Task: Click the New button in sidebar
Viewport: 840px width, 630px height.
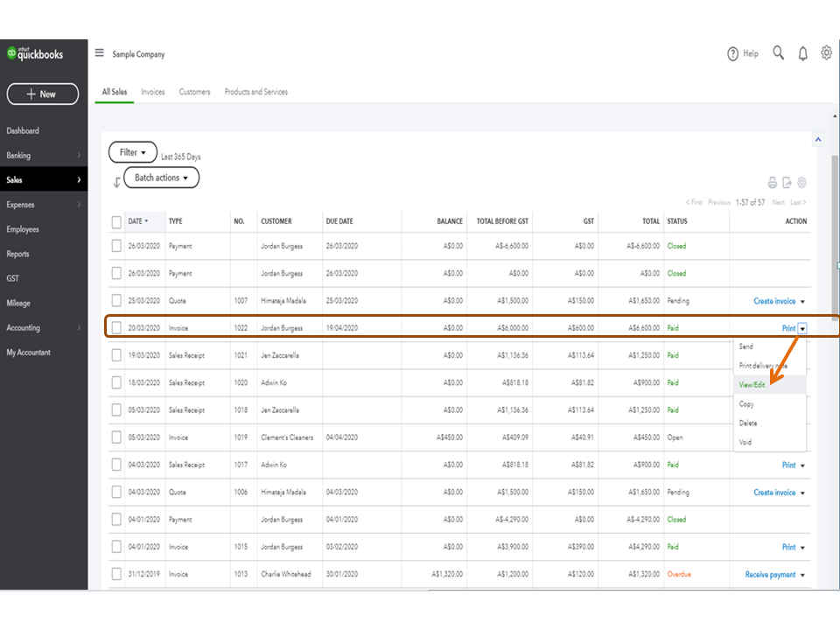Action: (43, 94)
